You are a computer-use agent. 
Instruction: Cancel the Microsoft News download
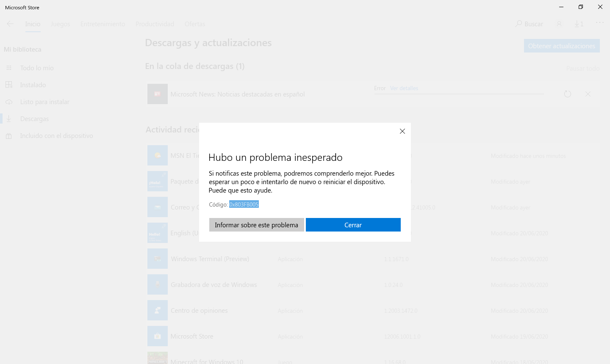point(588,94)
